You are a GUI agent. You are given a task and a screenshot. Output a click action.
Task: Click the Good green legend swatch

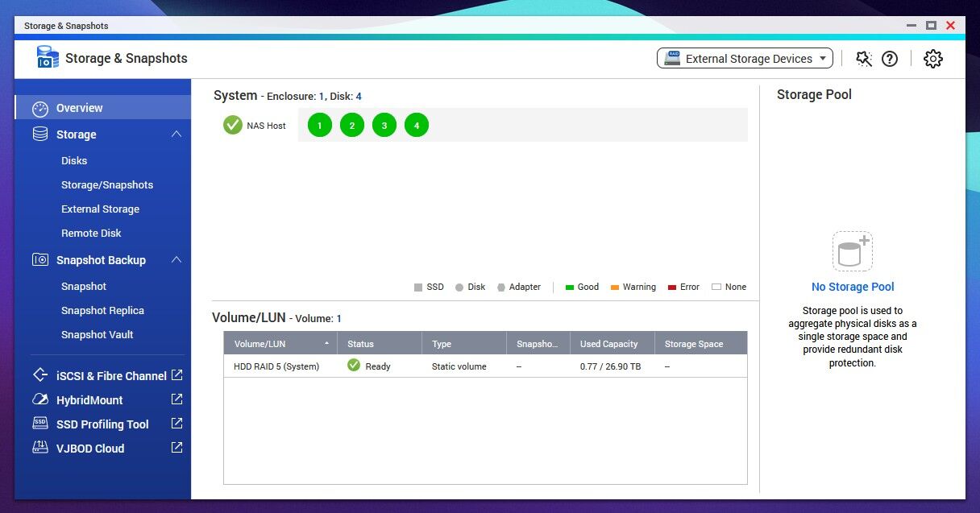point(570,287)
